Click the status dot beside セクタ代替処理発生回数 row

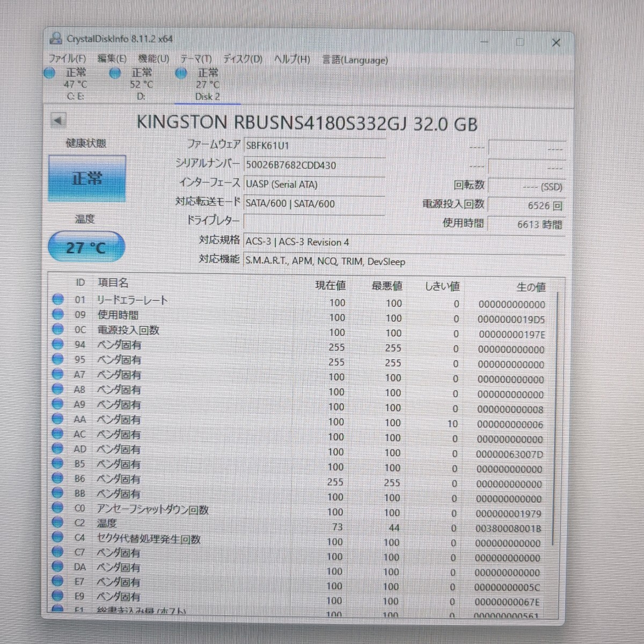[57, 537]
